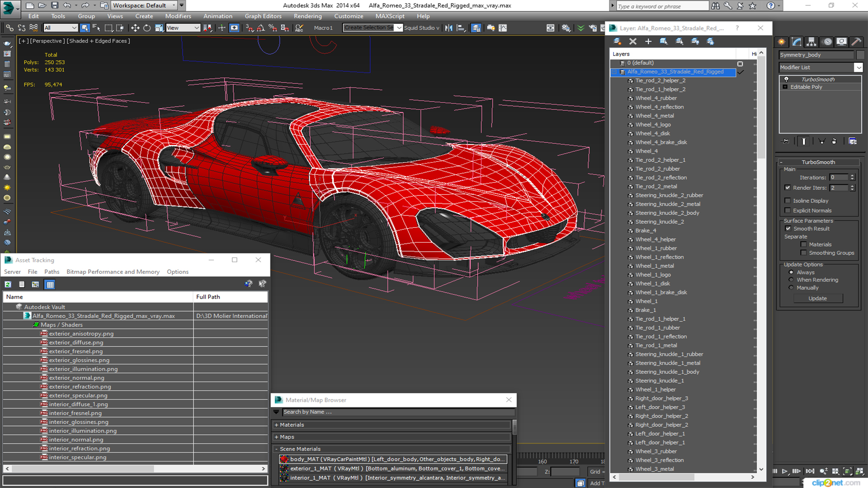Open the selection filter All dropdown
Image resolution: width=868 pixels, height=488 pixels.
click(60, 28)
